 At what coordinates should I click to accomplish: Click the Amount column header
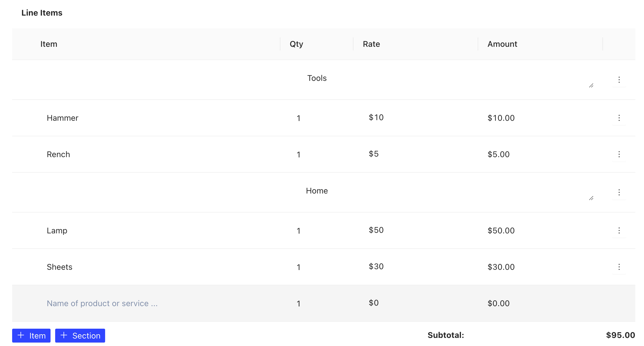[x=502, y=44]
